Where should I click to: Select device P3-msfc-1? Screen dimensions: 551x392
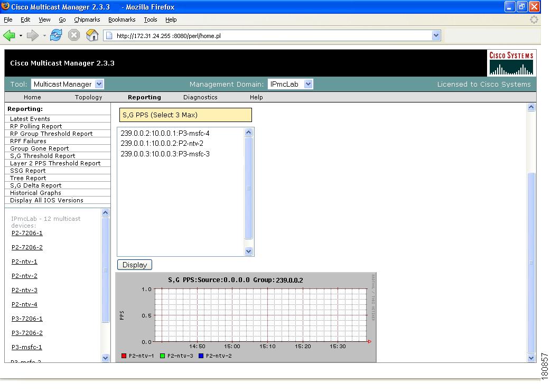coord(27,347)
